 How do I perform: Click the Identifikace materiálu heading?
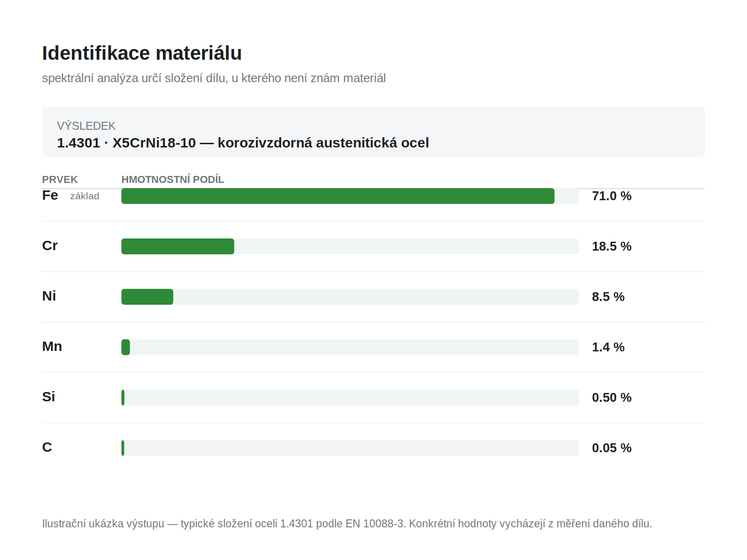click(142, 53)
